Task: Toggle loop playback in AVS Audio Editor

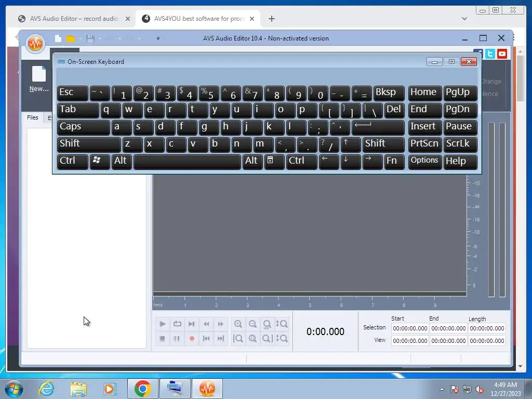Action: click(x=177, y=324)
